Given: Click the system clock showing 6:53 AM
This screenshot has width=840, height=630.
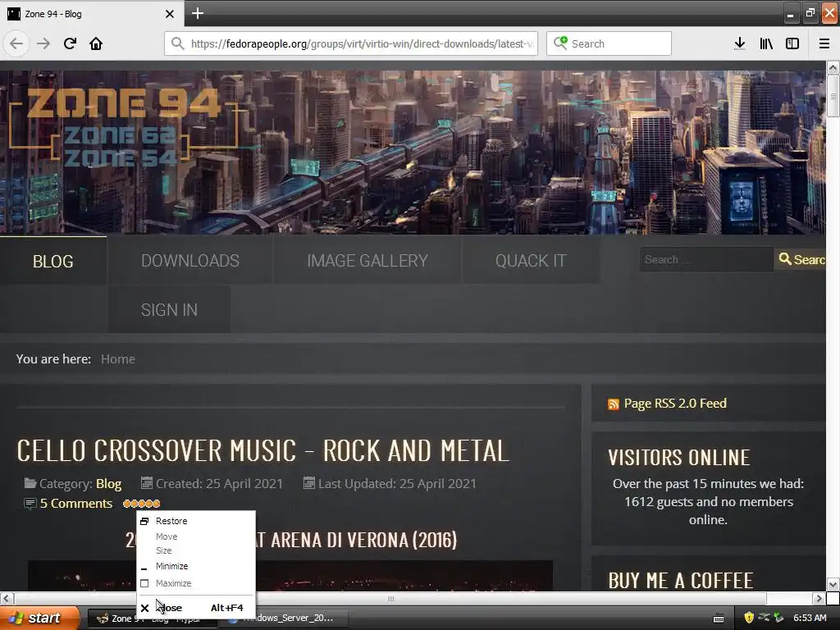Looking at the screenshot, I should (810, 619).
